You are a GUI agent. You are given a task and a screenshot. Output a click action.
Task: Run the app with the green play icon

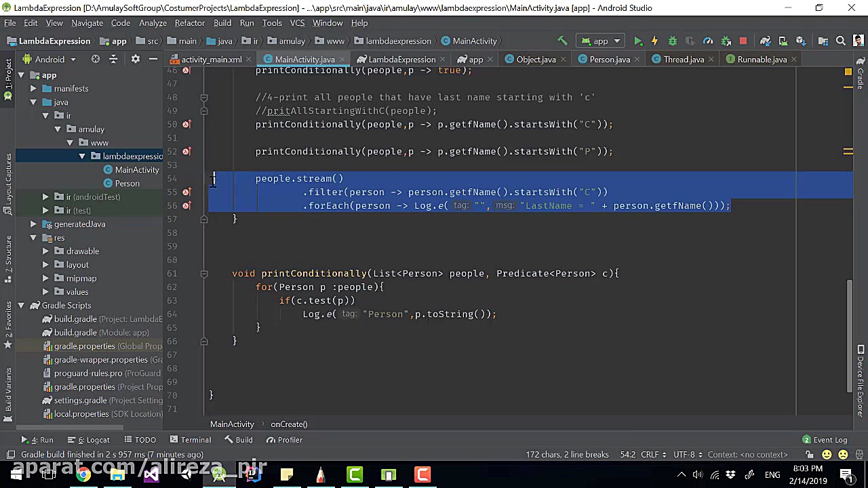[638, 41]
